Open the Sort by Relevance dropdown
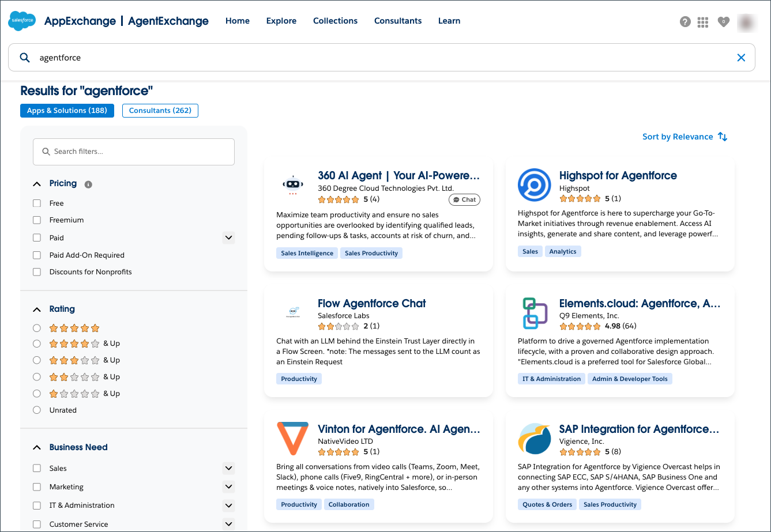The width and height of the screenshot is (771, 532). pyautogui.click(x=685, y=137)
